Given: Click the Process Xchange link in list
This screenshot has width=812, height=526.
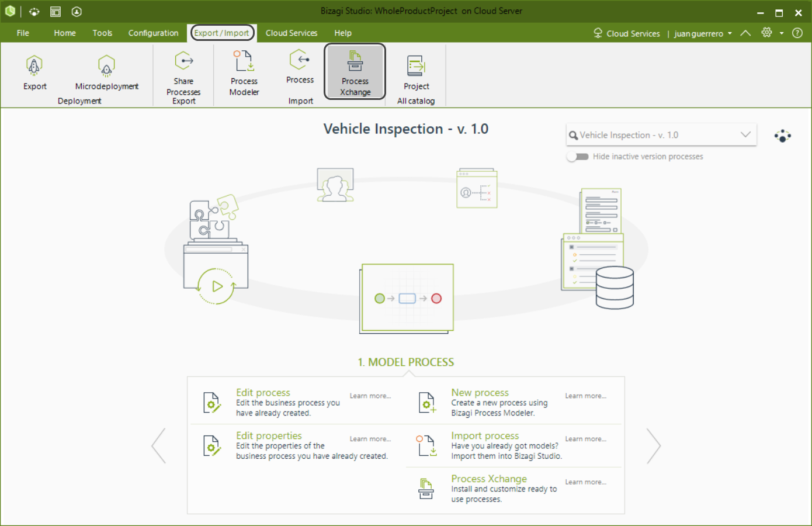Looking at the screenshot, I should (x=489, y=479).
